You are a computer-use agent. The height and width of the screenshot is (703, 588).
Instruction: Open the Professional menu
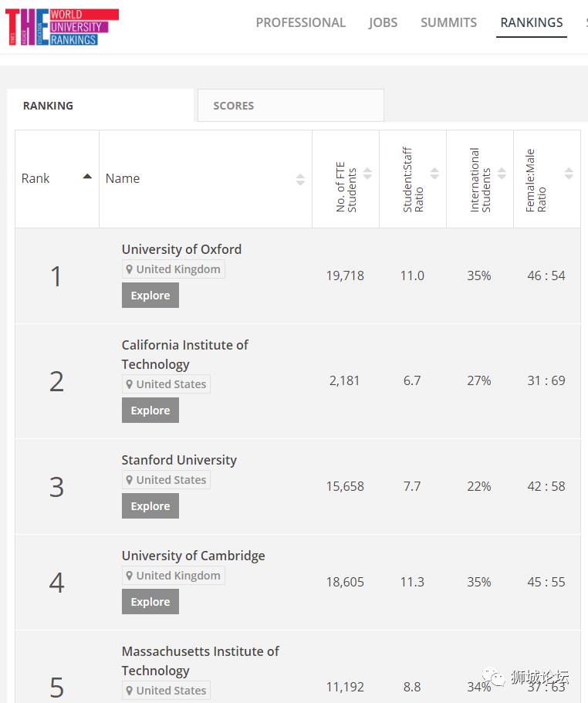tap(300, 22)
